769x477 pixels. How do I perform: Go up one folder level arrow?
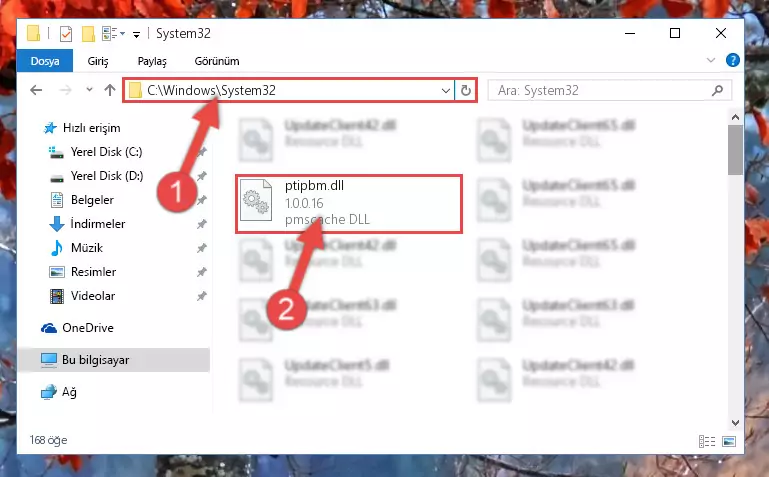110,90
